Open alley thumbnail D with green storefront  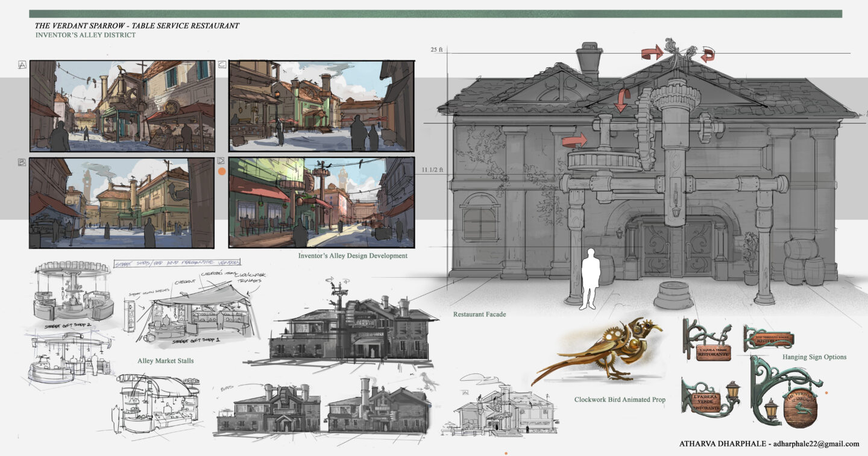click(321, 203)
